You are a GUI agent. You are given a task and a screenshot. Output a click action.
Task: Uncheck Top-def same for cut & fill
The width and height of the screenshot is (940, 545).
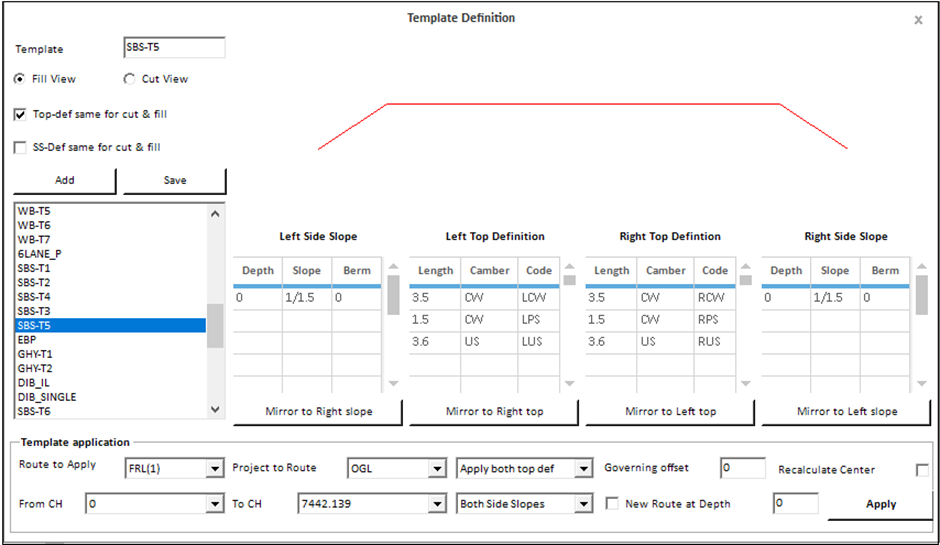(x=20, y=114)
